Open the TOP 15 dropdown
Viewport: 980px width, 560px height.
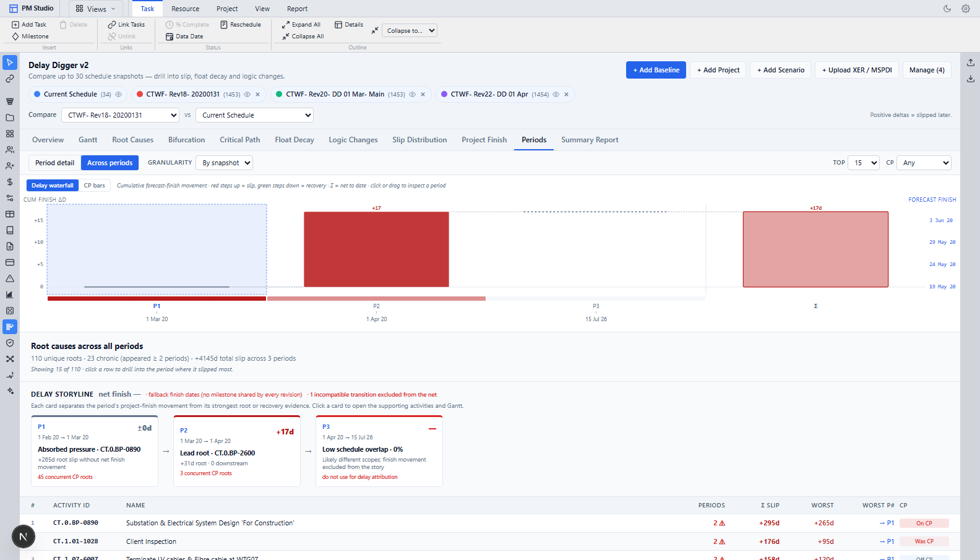[864, 163]
